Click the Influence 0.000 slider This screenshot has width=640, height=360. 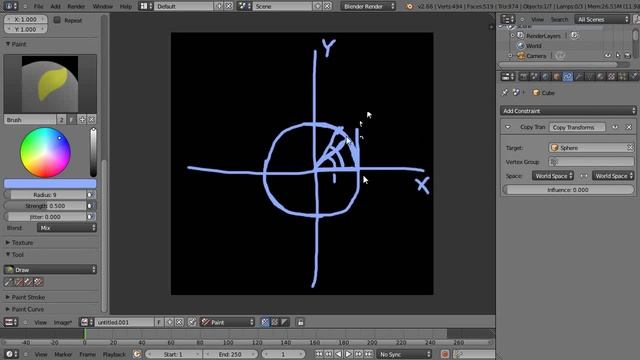[568, 190]
